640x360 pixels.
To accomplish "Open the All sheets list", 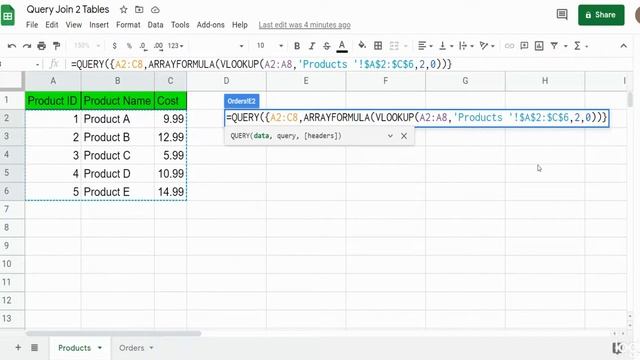I will (x=35, y=348).
